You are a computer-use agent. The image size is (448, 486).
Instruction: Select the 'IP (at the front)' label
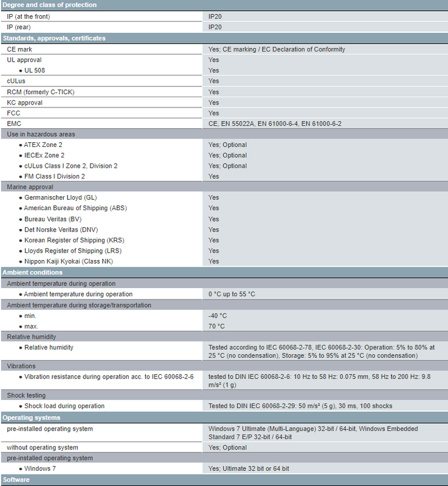tap(28, 16)
